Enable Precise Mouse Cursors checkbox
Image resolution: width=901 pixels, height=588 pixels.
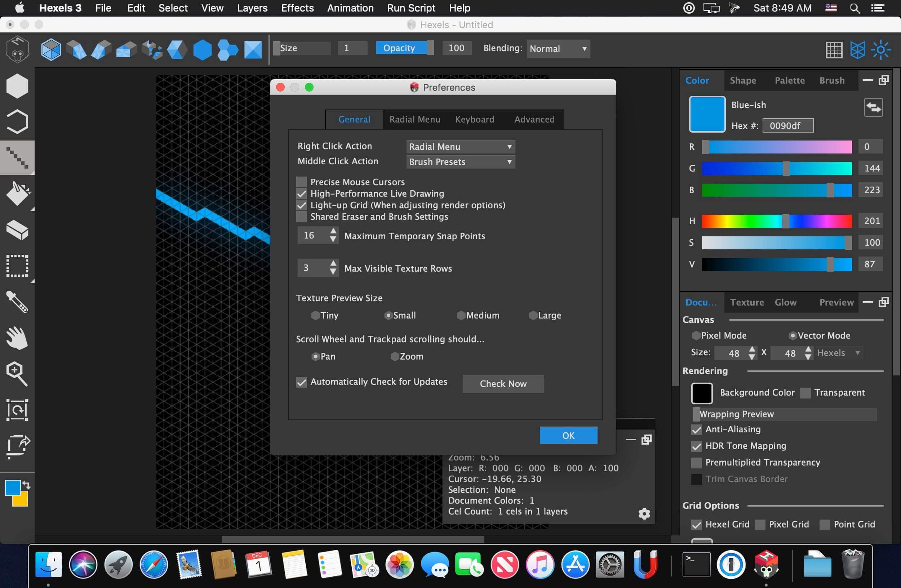pyautogui.click(x=301, y=182)
